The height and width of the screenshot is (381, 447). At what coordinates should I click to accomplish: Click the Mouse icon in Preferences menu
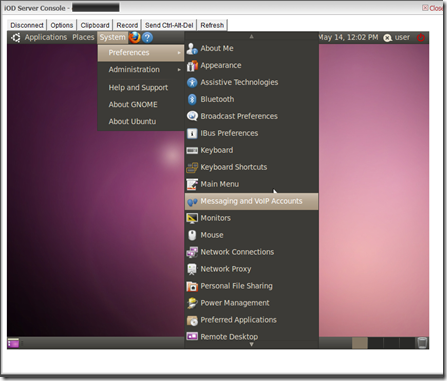click(192, 235)
